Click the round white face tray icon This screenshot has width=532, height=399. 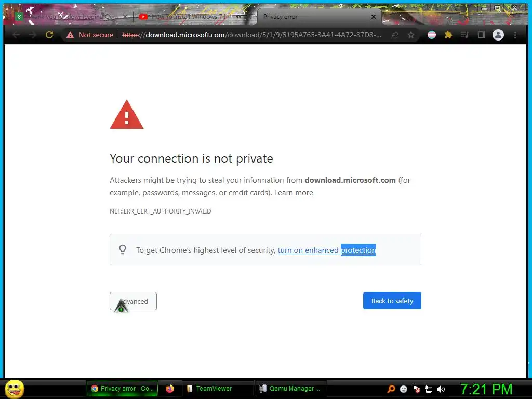pyautogui.click(x=404, y=389)
